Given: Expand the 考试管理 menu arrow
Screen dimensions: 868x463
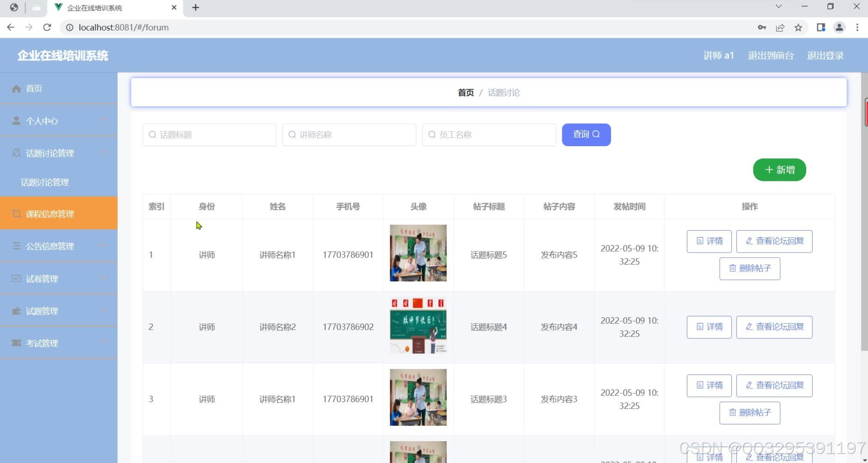Looking at the screenshot, I should [102, 342].
